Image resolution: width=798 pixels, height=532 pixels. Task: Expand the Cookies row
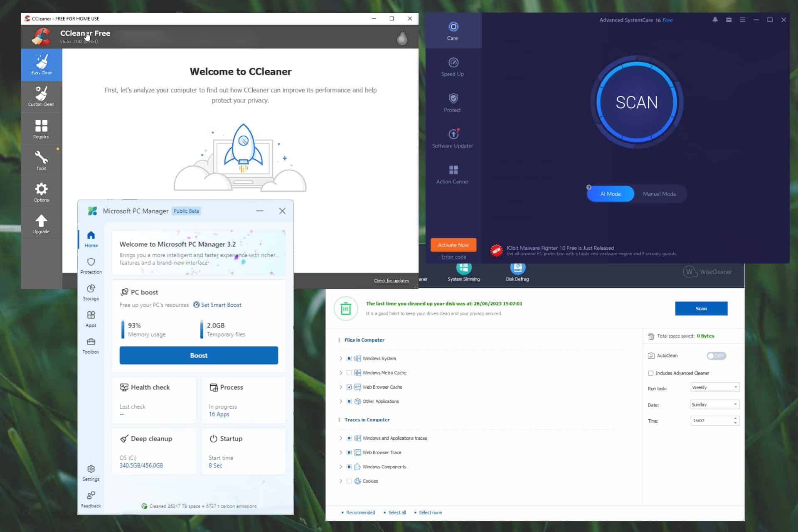coord(341,481)
